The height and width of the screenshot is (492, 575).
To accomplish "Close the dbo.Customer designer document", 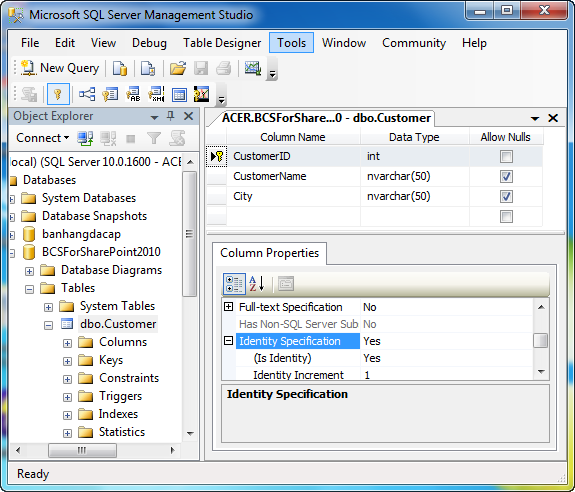I will (553, 118).
